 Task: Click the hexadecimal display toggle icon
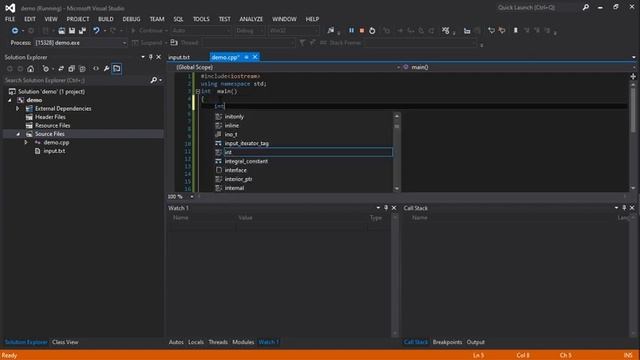pos(445,31)
